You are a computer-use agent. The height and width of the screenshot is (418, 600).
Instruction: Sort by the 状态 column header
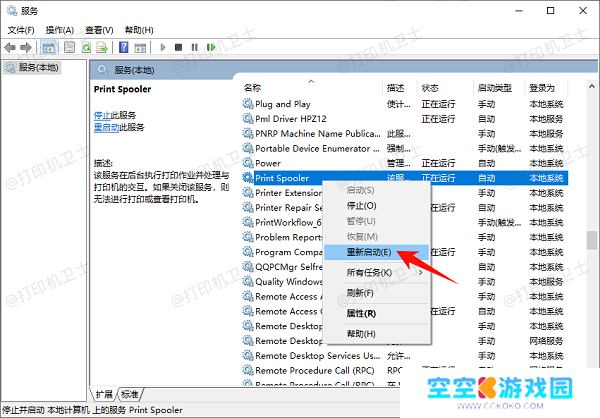pos(445,88)
